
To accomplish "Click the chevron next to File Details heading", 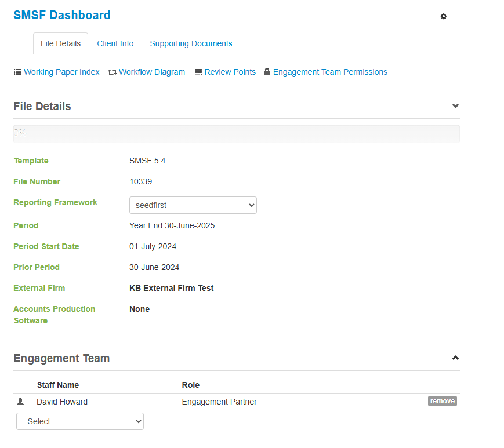I will (455, 106).
